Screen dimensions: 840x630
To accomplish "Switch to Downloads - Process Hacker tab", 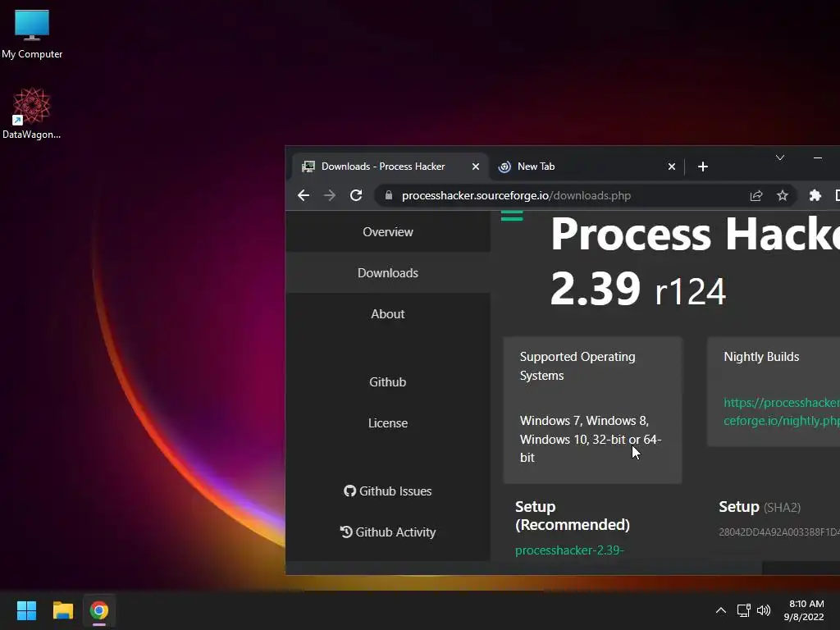I will (x=390, y=167).
